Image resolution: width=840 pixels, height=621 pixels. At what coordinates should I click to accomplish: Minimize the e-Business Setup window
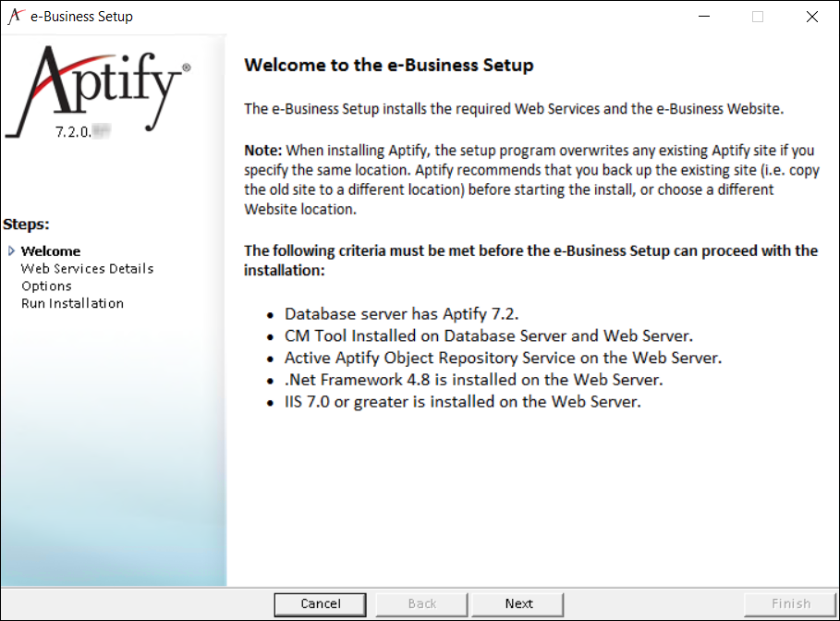(x=704, y=17)
